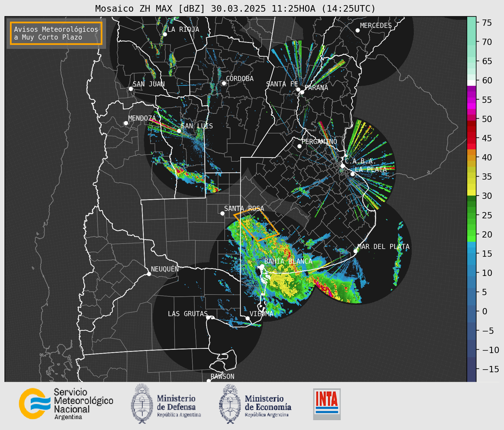Click the LA PLATA city marker dot
The image size is (504, 430).
coord(353,174)
